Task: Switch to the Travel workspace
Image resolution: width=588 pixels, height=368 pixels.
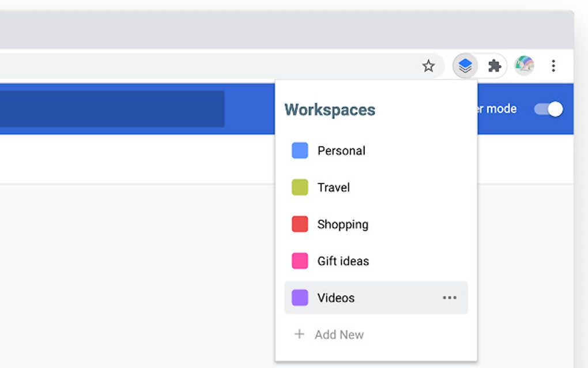Action: point(333,187)
